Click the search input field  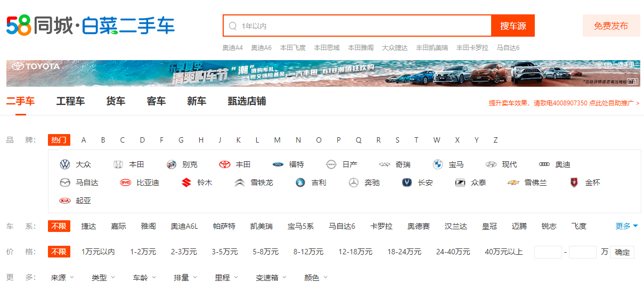click(357, 26)
